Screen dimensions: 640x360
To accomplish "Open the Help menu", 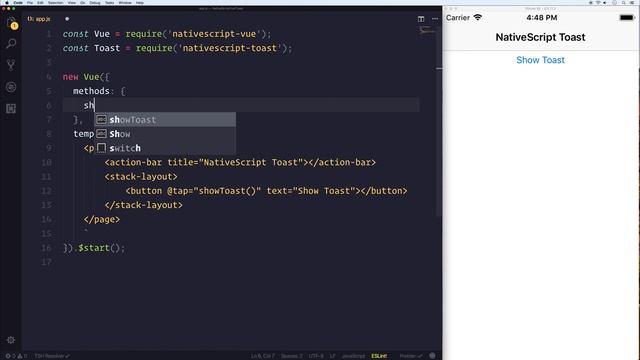I will coord(140,2).
